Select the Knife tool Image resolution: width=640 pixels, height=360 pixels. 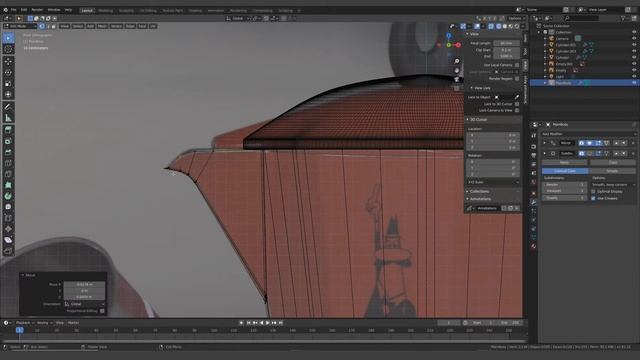point(8,174)
